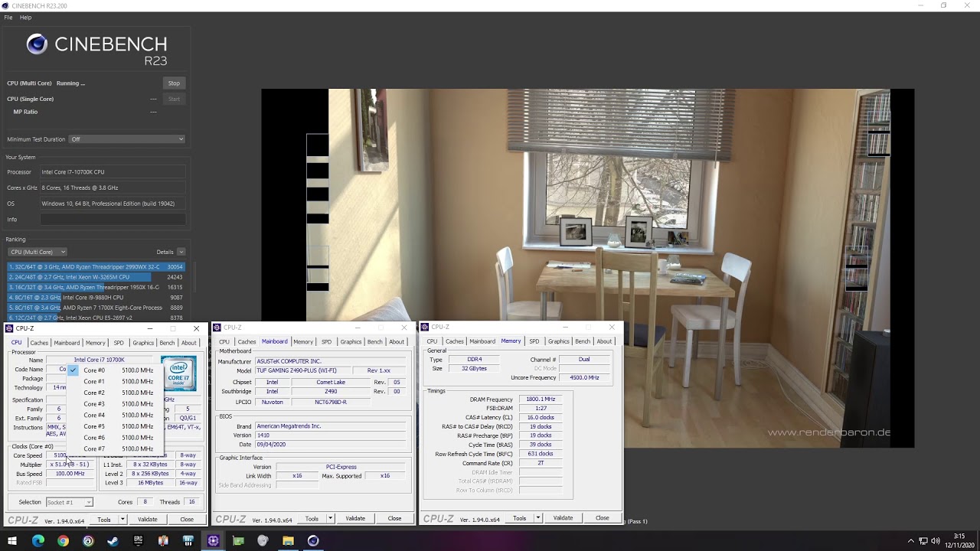Viewport: 980px width, 551px height.
Task: Click the greyed Start button for Single Core
Action: (x=174, y=99)
